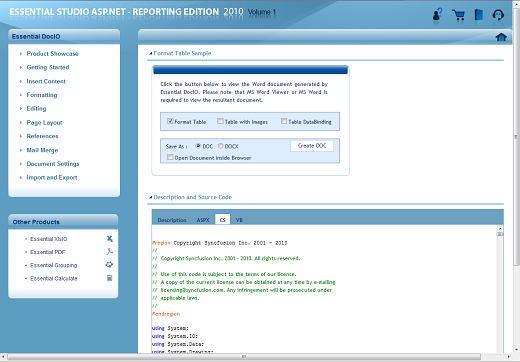Expand the Page Layout menu arrow
This screenshot has width=520, height=362.
(x=21, y=123)
